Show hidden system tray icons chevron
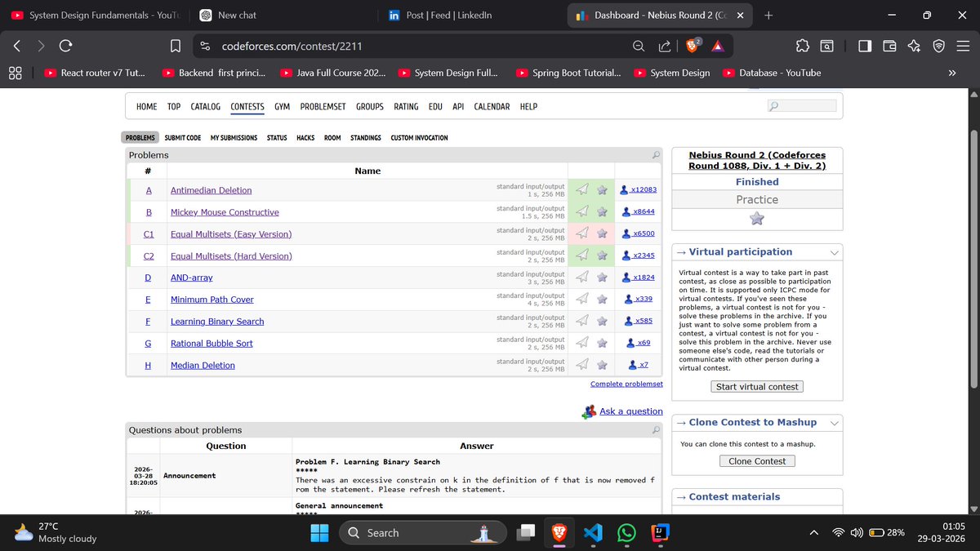980x551 pixels. (x=813, y=532)
